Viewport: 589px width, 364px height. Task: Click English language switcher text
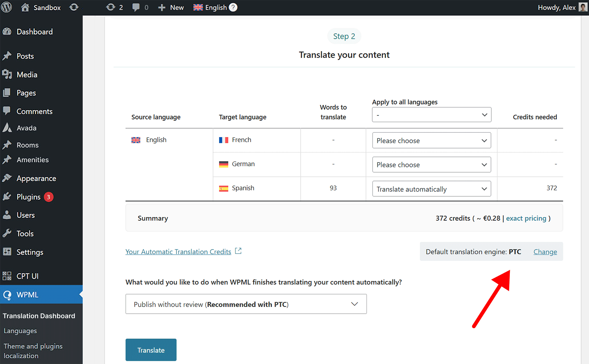tap(216, 8)
